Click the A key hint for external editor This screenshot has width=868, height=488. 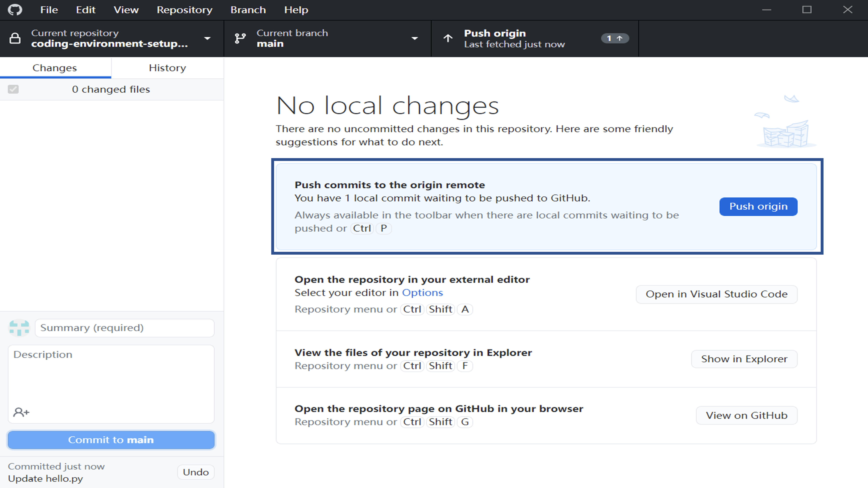(465, 309)
